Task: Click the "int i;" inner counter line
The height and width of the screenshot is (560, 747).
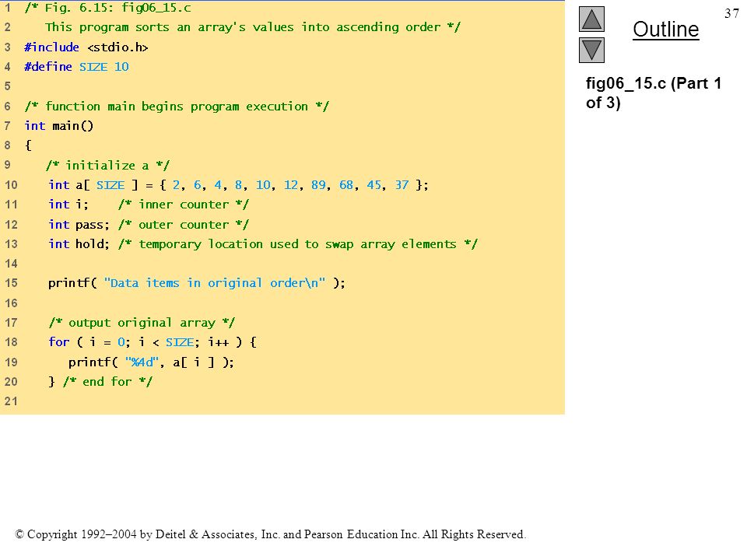Action: (148, 205)
